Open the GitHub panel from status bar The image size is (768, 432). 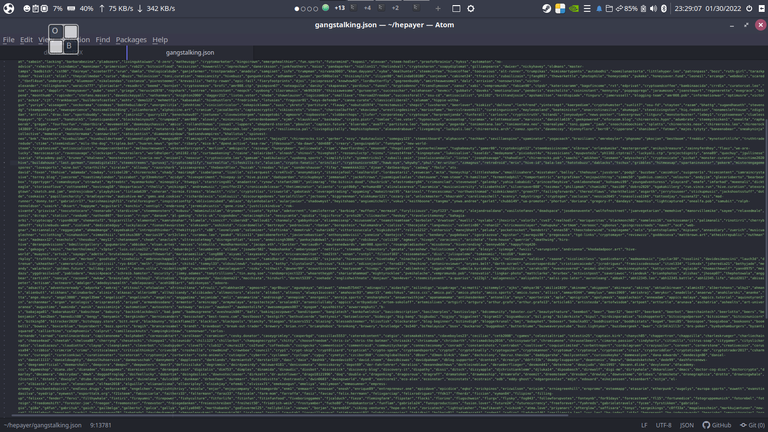717,425
